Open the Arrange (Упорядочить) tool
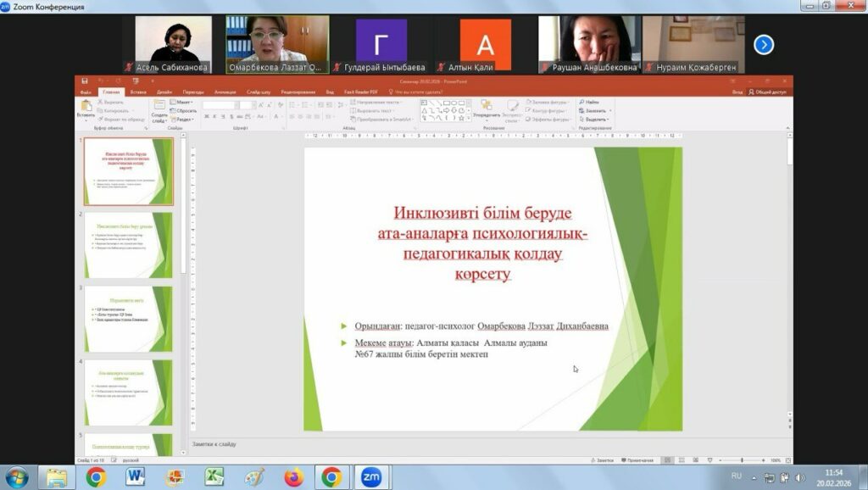868x490 pixels. point(486,107)
